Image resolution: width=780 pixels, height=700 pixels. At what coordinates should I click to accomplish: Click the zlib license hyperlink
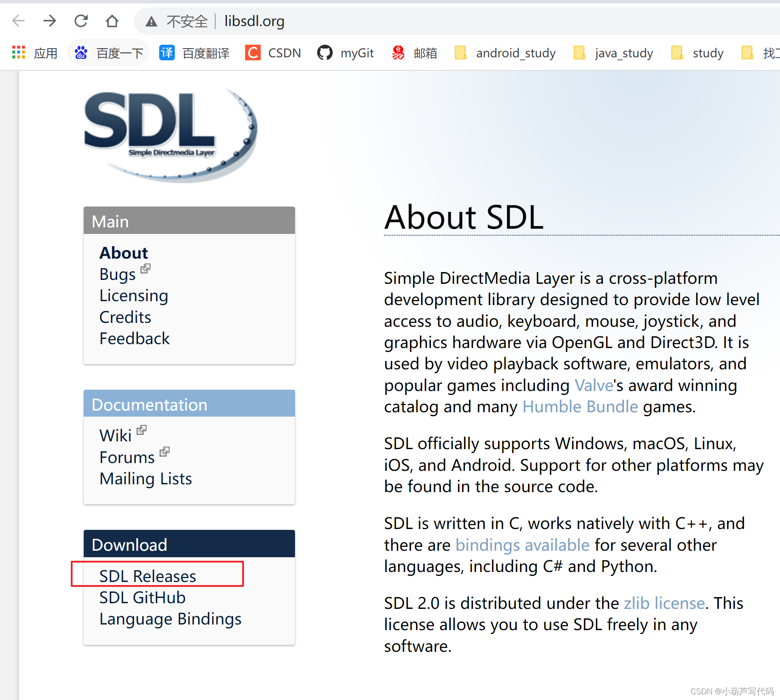[663, 603]
